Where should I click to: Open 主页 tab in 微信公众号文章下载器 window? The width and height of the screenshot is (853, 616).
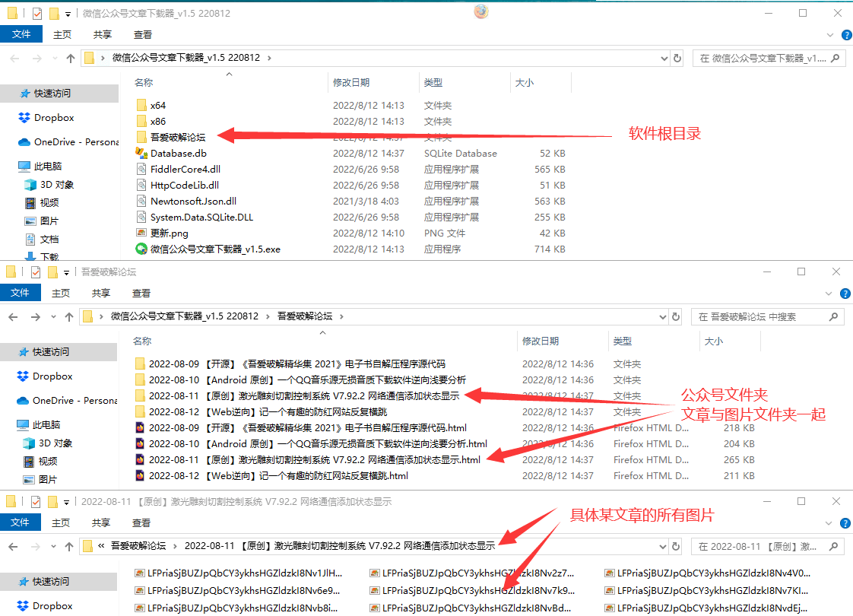coord(62,35)
